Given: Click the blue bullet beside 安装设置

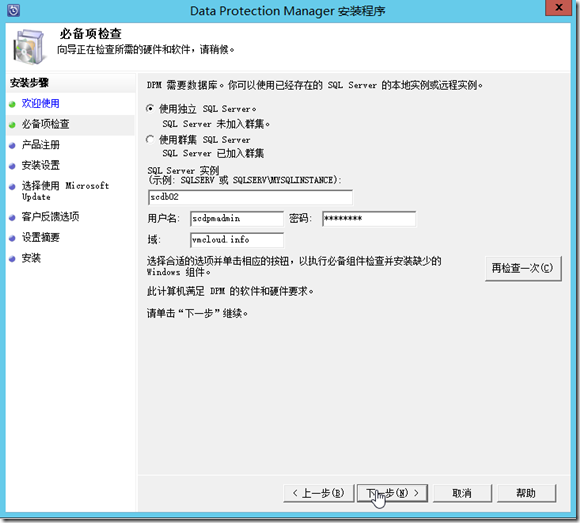Looking at the screenshot, I should coord(12,166).
